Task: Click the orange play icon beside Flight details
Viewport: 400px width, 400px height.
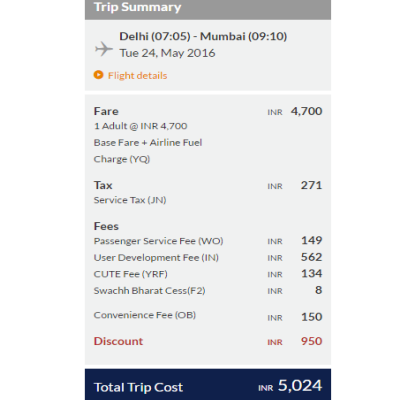Action: (x=98, y=75)
